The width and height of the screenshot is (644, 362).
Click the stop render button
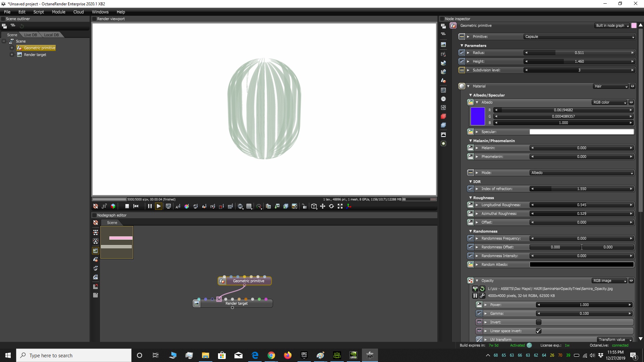[x=127, y=206]
